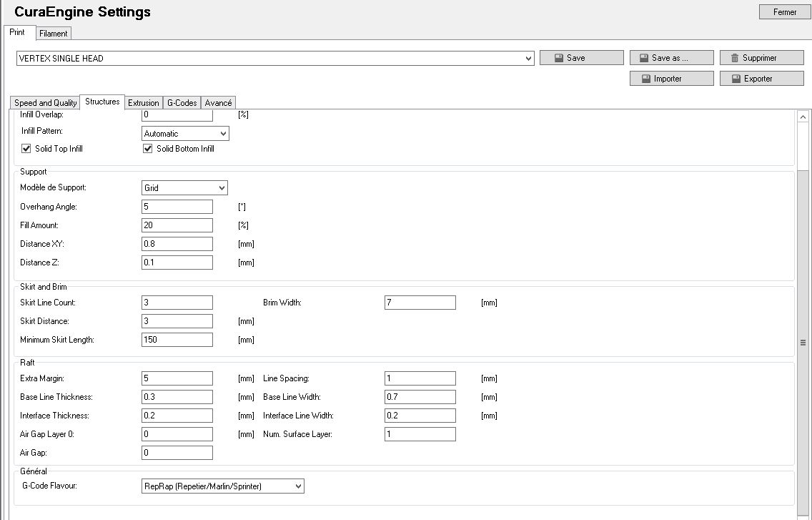Click the vertical scrollbar up arrow
The width and height of the screenshot is (812, 520).
point(803,117)
